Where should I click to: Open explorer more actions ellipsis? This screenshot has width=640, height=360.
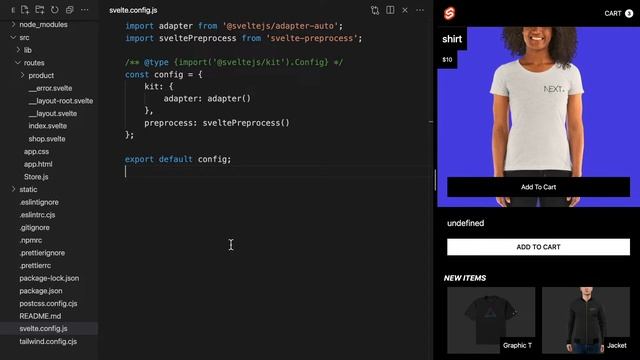coord(84,10)
